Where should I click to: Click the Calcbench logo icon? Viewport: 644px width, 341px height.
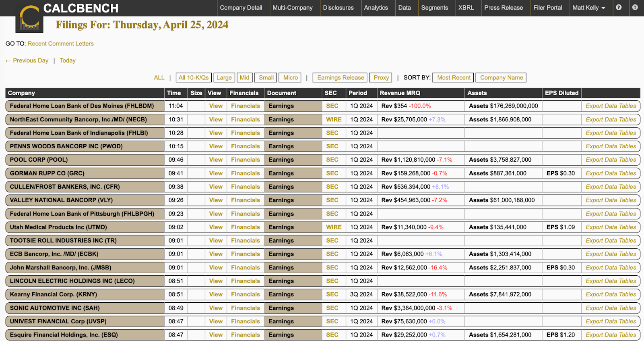pyautogui.click(x=29, y=19)
